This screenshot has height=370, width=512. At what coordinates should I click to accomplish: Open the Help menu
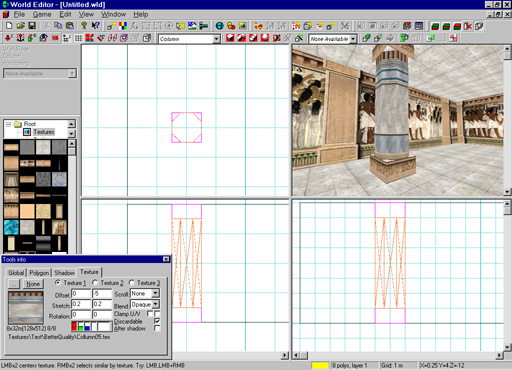(141, 14)
